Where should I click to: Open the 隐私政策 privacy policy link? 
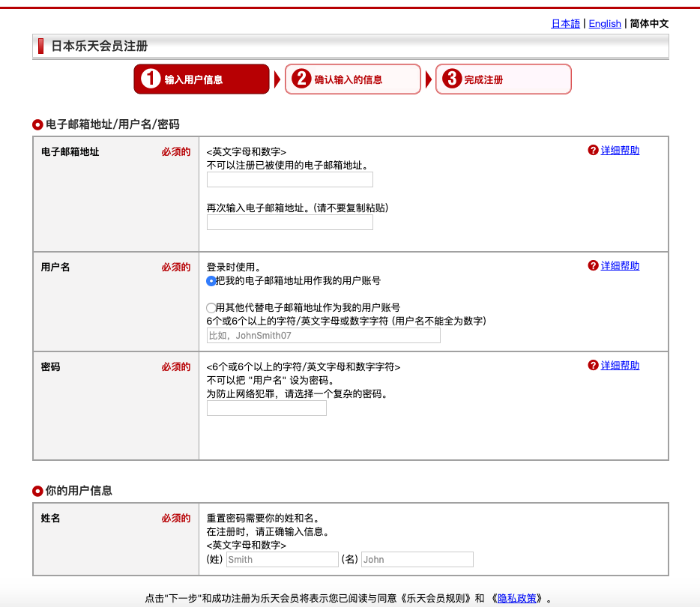(x=517, y=599)
